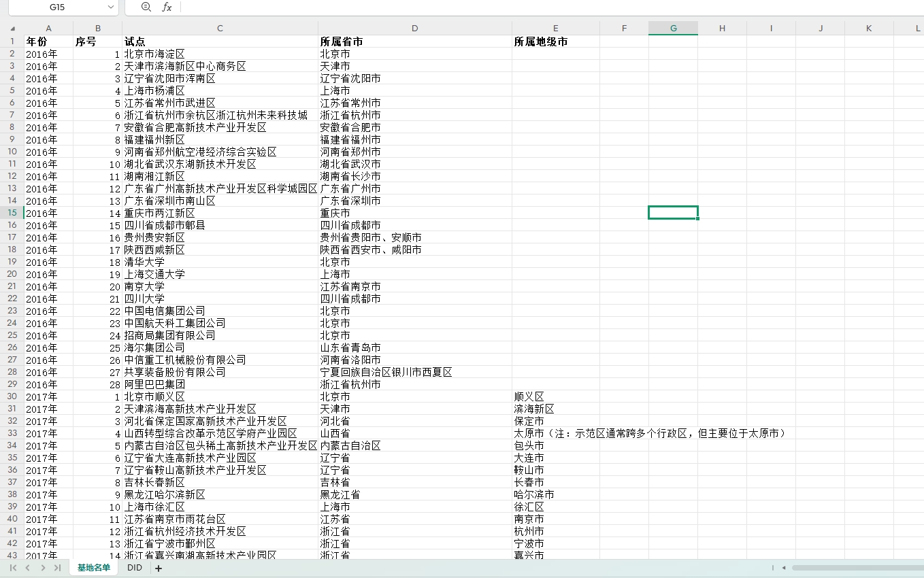924x578 pixels.
Task: Select the cell 中国电信集团公司
Action: point(220,311)
